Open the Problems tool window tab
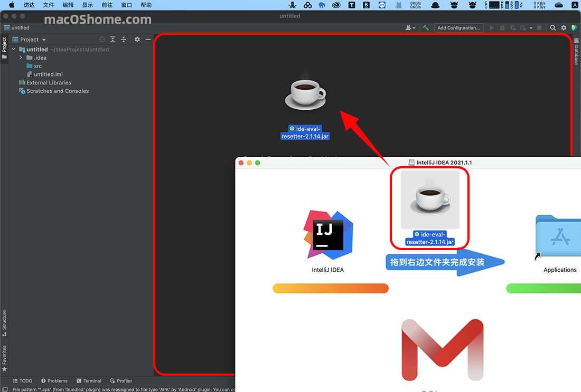This screenshot has width=581, height=392. pos(54,381)
